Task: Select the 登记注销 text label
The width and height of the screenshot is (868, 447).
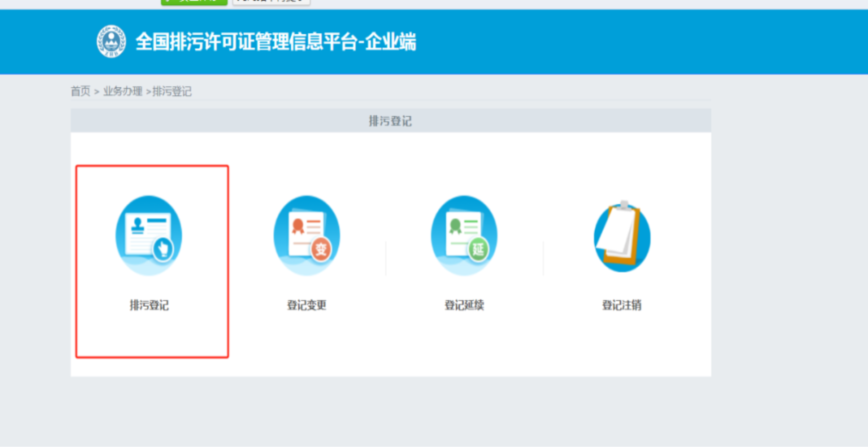Action: click(x=622, y=305)
